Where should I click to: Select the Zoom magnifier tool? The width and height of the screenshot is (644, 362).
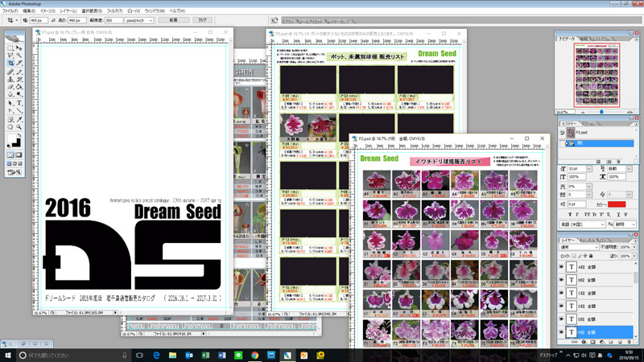click(19, 127)
